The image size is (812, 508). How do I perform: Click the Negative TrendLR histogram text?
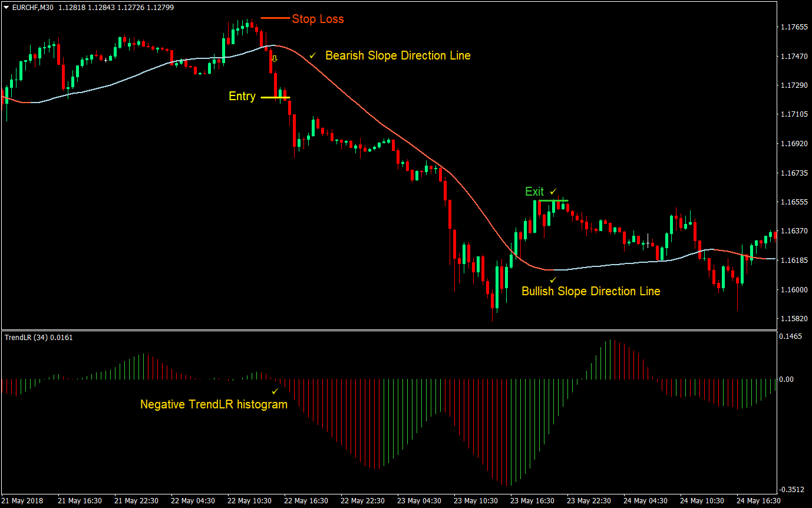tap(213, 404)
